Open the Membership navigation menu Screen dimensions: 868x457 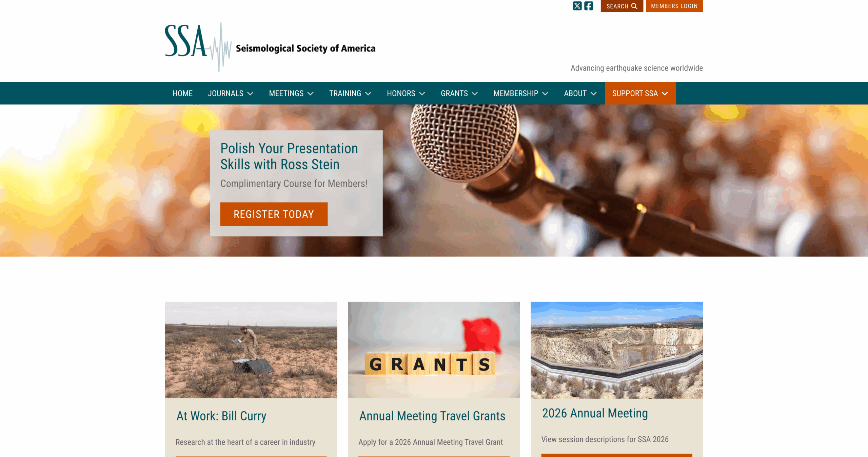click(521, 94)
